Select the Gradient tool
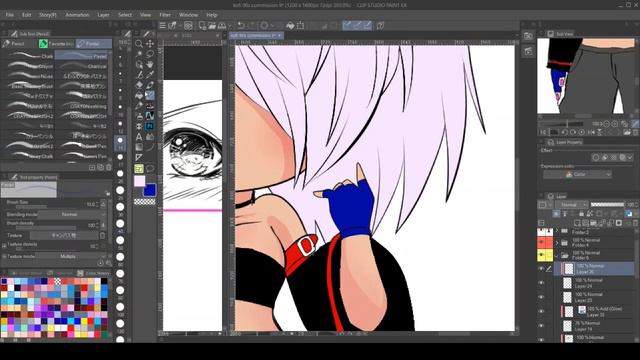 139,147
